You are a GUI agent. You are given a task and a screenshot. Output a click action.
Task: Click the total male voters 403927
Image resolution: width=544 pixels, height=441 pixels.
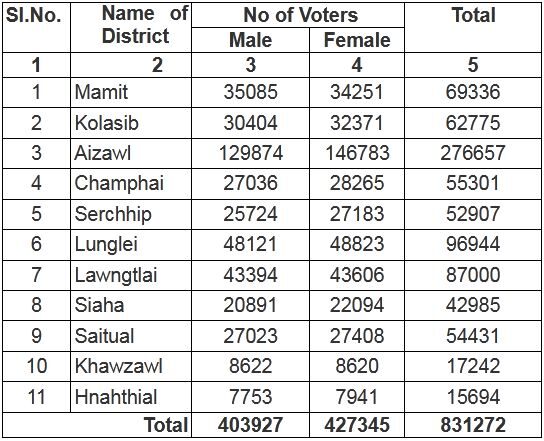[250, 425]
